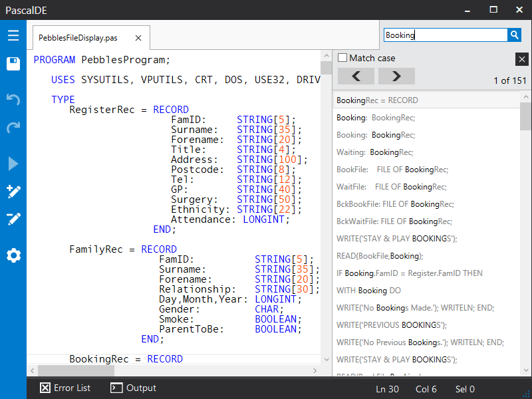
Task: Close the PebblesFileDisplay.pas tab
Action: click(x=138, y=38)
